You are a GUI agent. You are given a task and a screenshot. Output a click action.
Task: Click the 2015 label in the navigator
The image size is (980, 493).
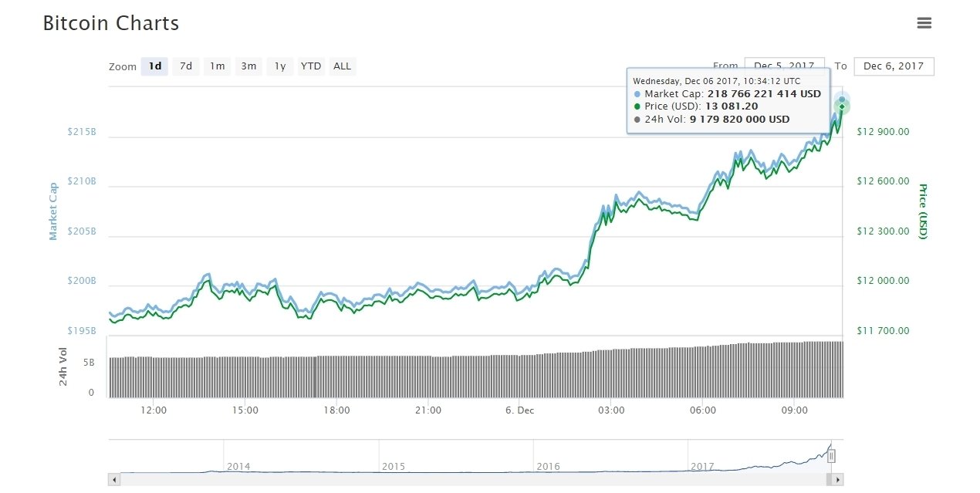pyautogui.click(x=394, y=467)
